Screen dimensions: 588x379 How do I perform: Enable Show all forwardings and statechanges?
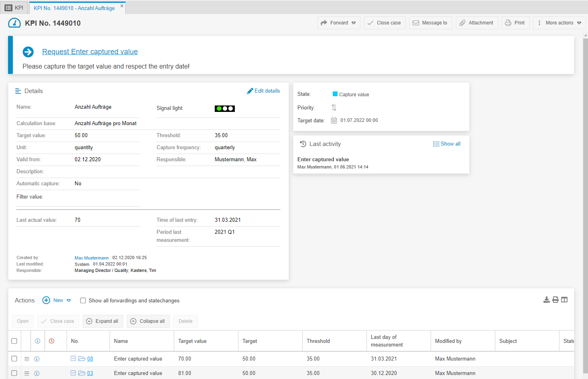[x=83, y=301]
